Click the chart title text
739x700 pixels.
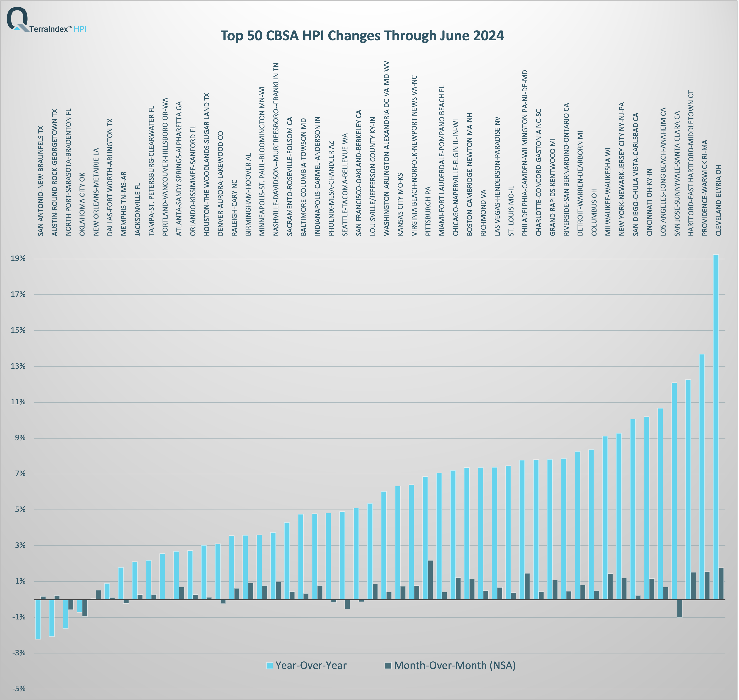point(362,36)
